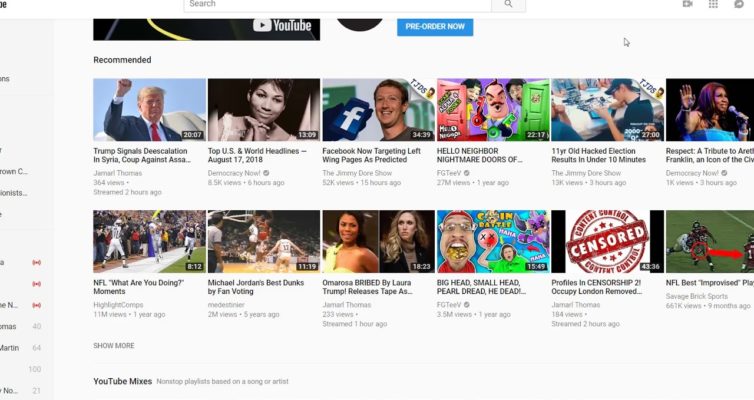Open Profiles In CENSORSHIP 2 thumbnail
Viewport: 754px width, 400px height.
(x=607, y=241)
